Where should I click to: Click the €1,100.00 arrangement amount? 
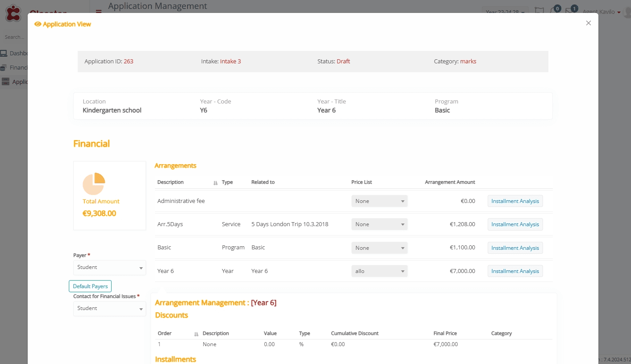pos(463,248)
